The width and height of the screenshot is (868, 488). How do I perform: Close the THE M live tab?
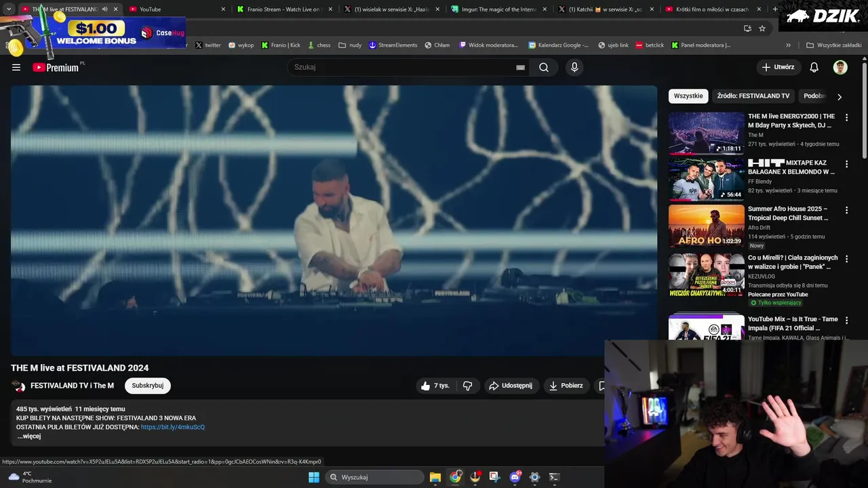coord(116,9)
